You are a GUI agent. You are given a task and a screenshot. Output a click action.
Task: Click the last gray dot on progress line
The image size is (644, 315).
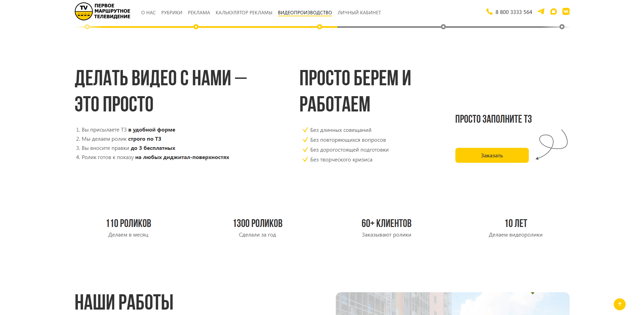(x=562, y=27)
